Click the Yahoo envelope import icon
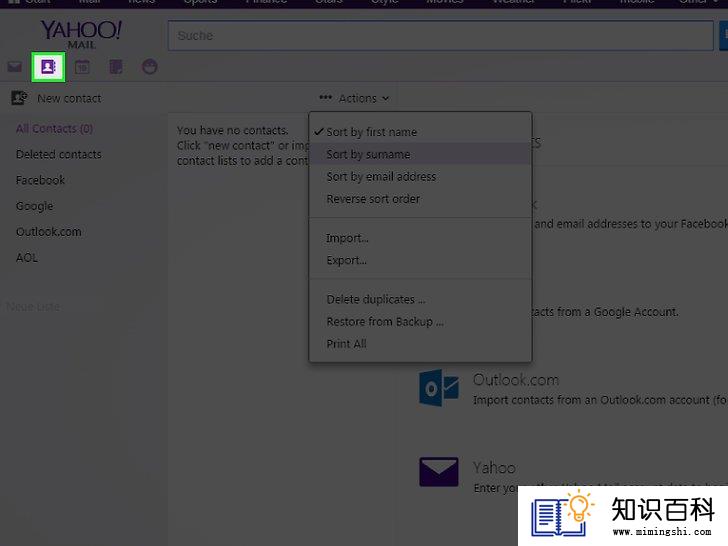 click(x=439, y=472)
